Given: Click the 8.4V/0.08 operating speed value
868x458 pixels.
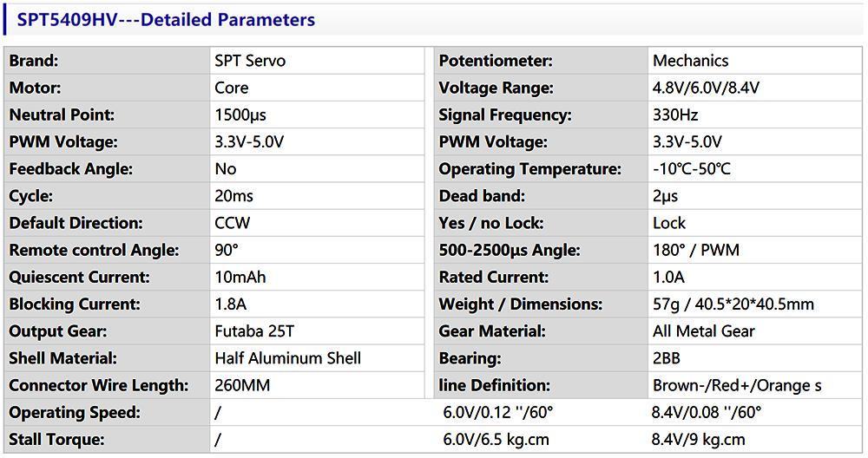Looking at the screenshot, I should (707, 412).
